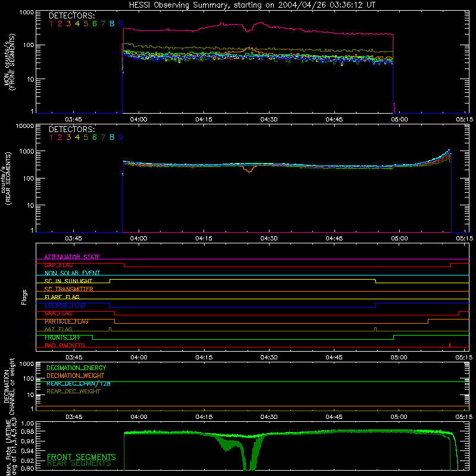Click the BAD_PACKETS flag label
The height and width of the screenshot is (476, 476).
(65, 345)
